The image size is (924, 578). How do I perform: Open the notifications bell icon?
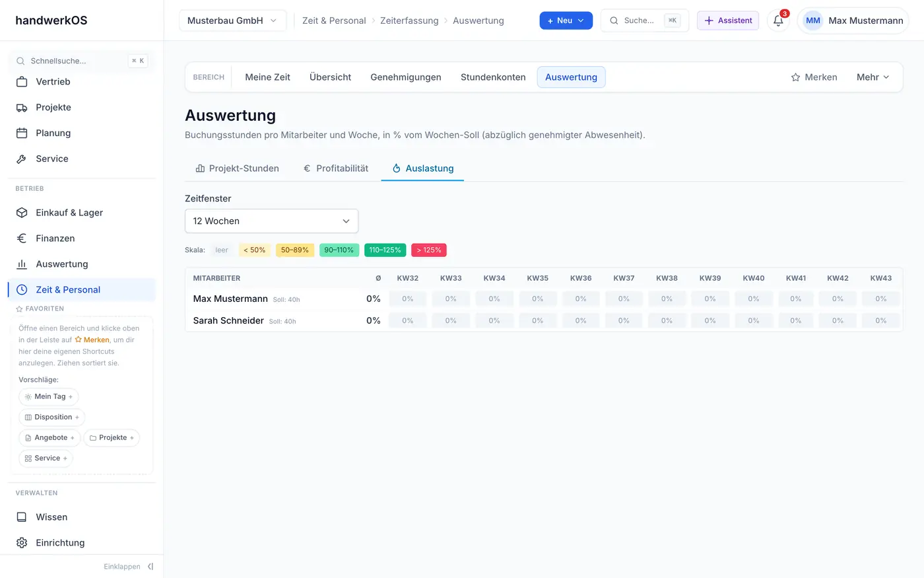778,20
